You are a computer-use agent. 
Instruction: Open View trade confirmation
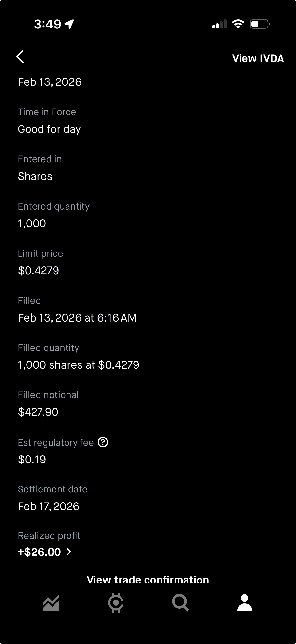click(x=148, y=579)
